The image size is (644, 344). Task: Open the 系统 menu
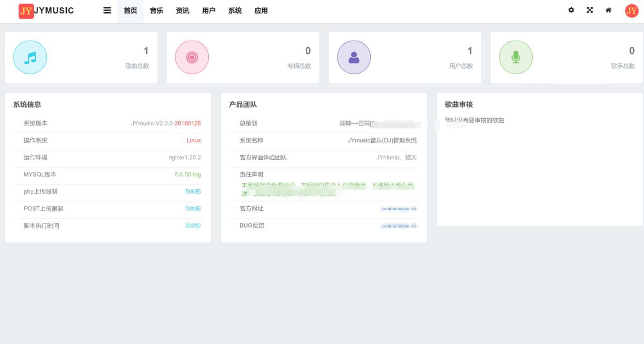pyautogui.click(x=235, y=11)
